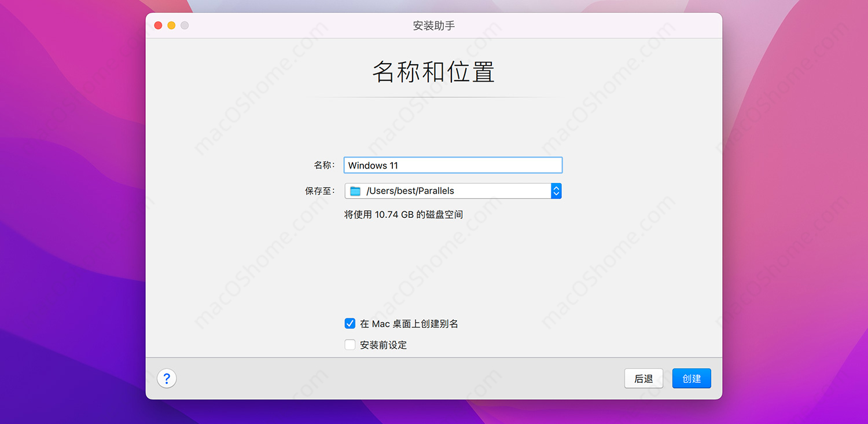Screen dimensions: 868x424
Task: Click the blue folder icon beside the save path
Action: [354, 191]
